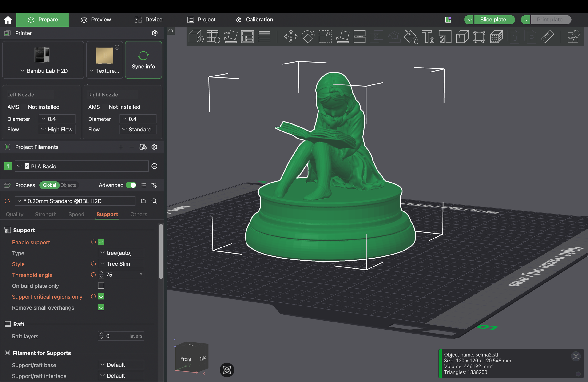Open the Printer settings gear icon
The width and height of the screenshot is (588, 382).
click(x=155, y=33)
